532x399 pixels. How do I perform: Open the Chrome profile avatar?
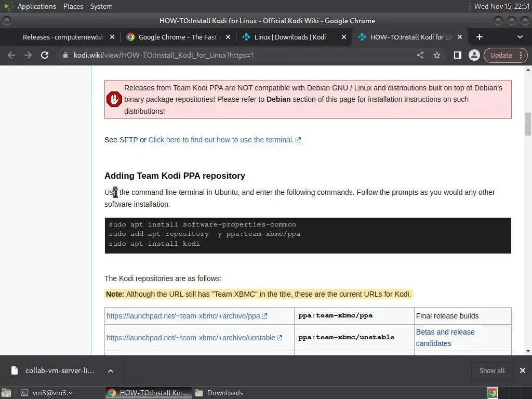[x=474, y=55]
